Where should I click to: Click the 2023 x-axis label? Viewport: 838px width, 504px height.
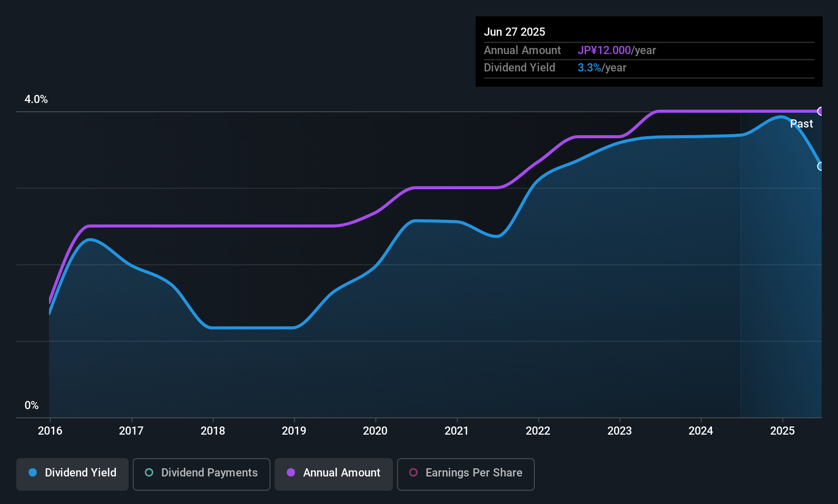coord(620,431)
